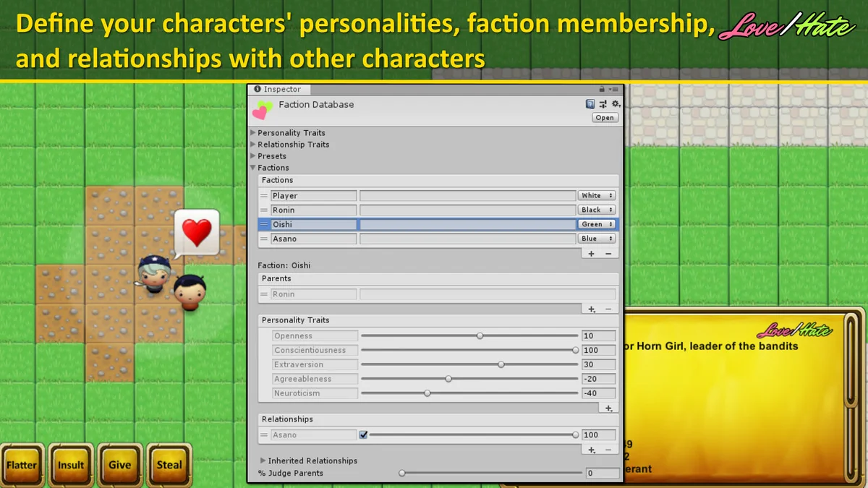Click the Openness slider handle
This screenshot has height=488, width=868.
pos(480,336)
